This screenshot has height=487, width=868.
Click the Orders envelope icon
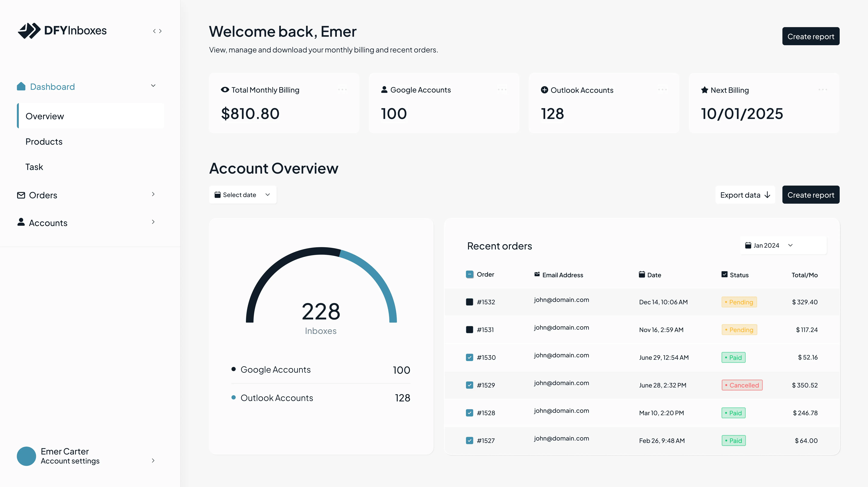pos(21,195)
